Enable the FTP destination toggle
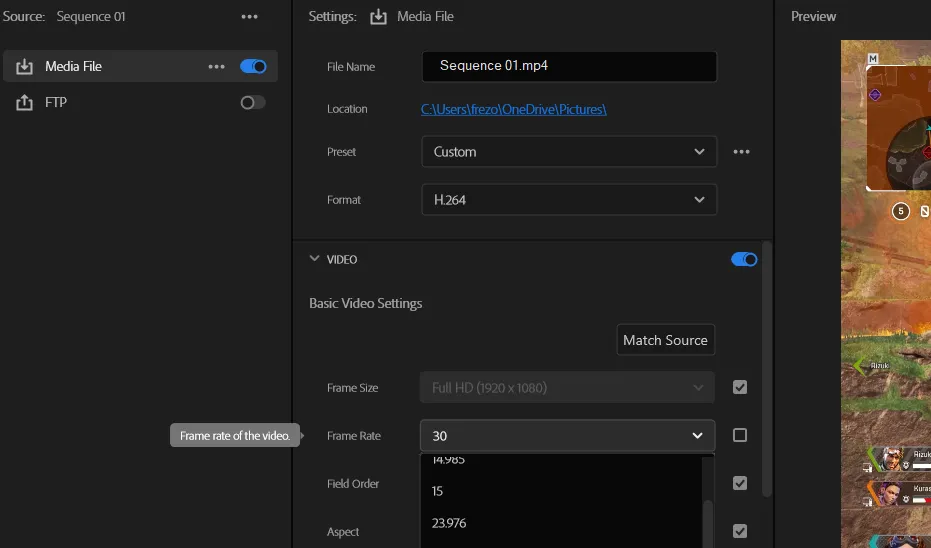This screenshot has height=548, width=931. click(253, 103)
